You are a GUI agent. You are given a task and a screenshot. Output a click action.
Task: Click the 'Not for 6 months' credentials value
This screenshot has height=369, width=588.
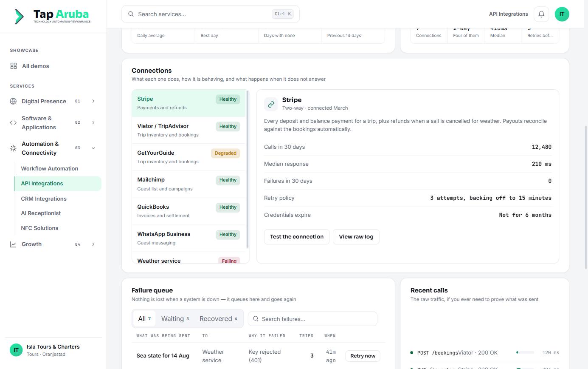tap(525, 215)
